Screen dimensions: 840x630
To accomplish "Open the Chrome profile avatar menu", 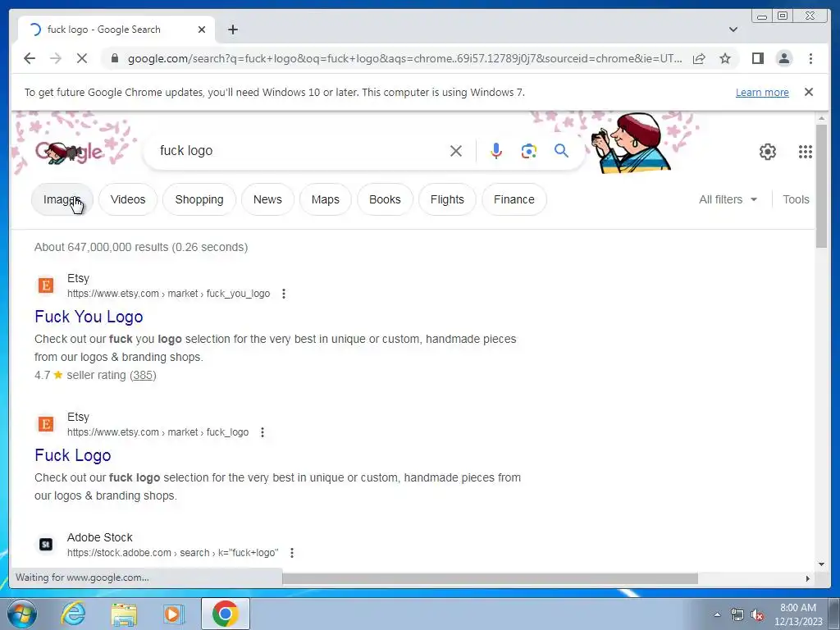I will tap(783, 58).
